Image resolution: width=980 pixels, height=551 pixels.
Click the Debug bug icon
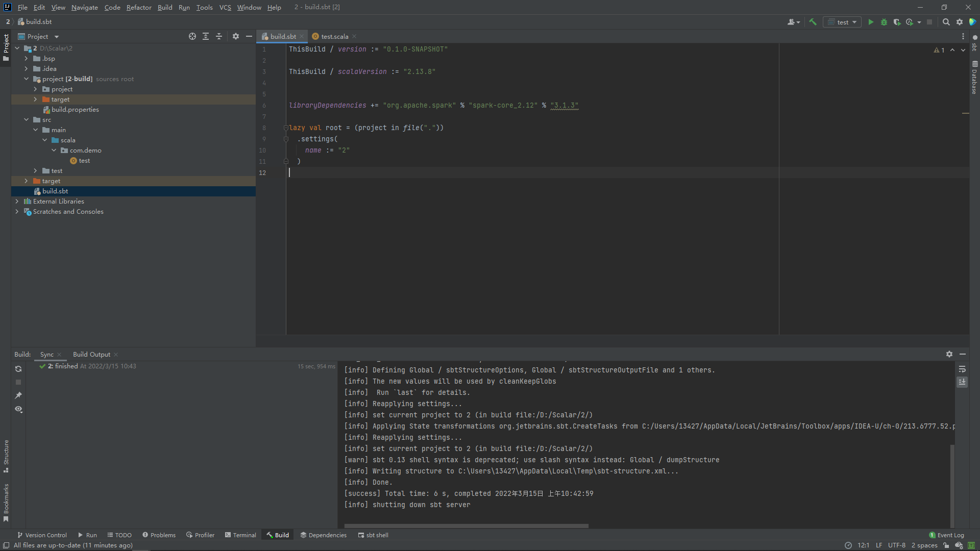(x=884, y=22)
